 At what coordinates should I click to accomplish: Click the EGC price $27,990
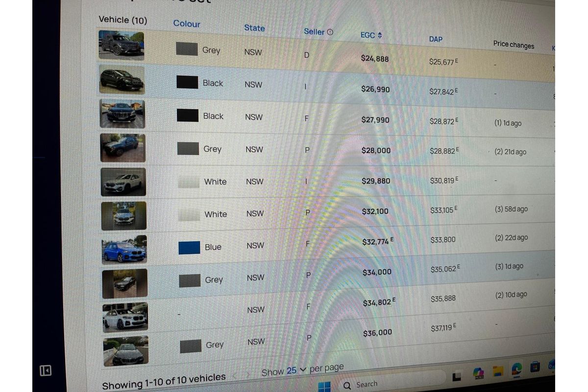(375, 120)
